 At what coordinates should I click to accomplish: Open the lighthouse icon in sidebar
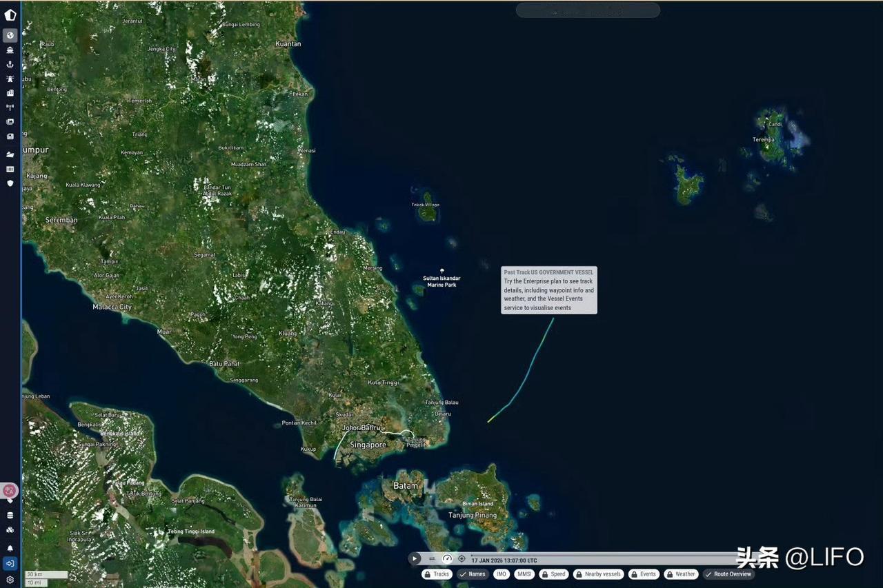coord(10,79)
